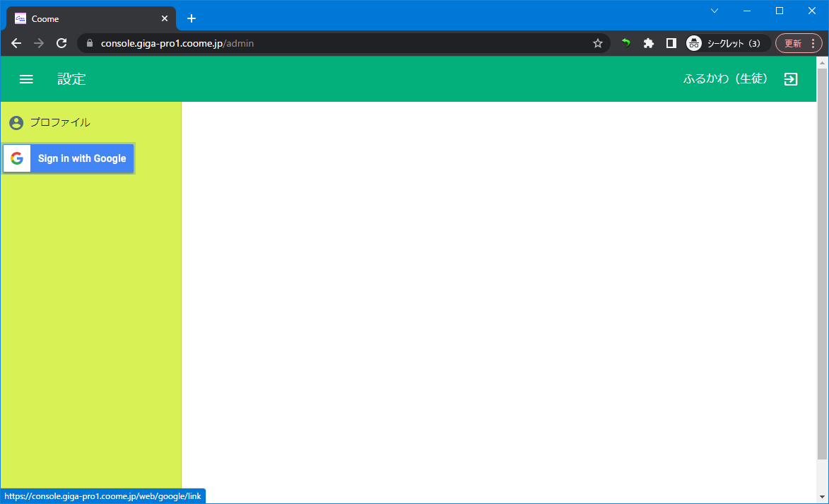Bookmark this page with the star icon
The width and height of the screenshot is (829, 504).
(x=598, y=43)
